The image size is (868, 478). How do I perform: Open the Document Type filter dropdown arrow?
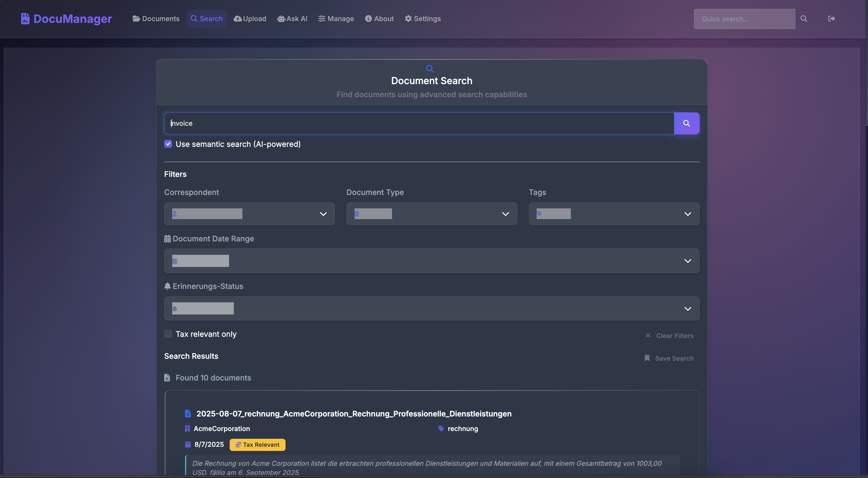pyautogui.click(x=505, y=214)
